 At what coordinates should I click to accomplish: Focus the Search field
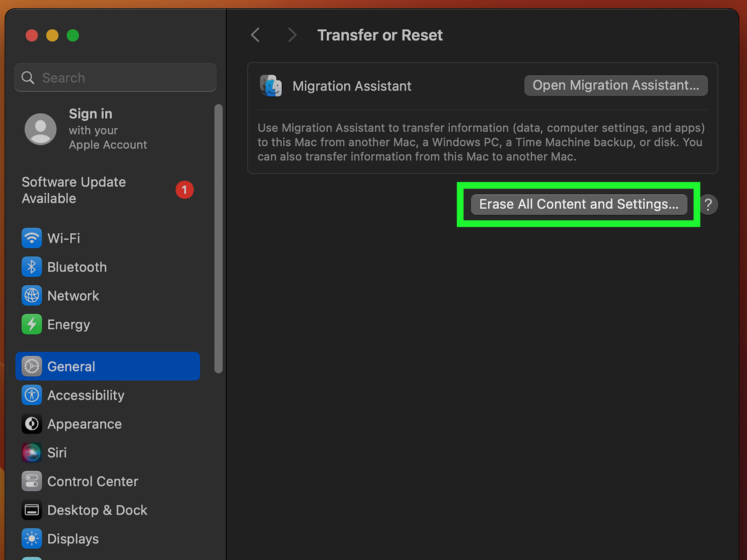coord(116,78)
